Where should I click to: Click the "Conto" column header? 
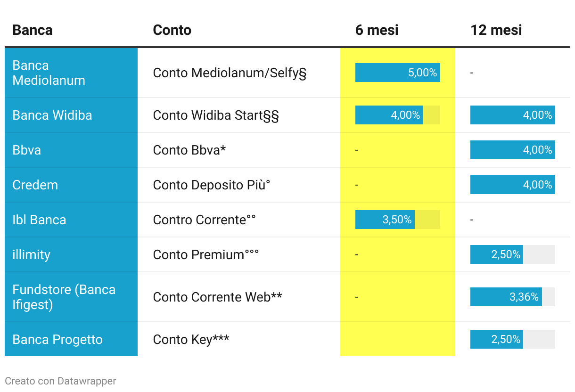pos(172,30)
